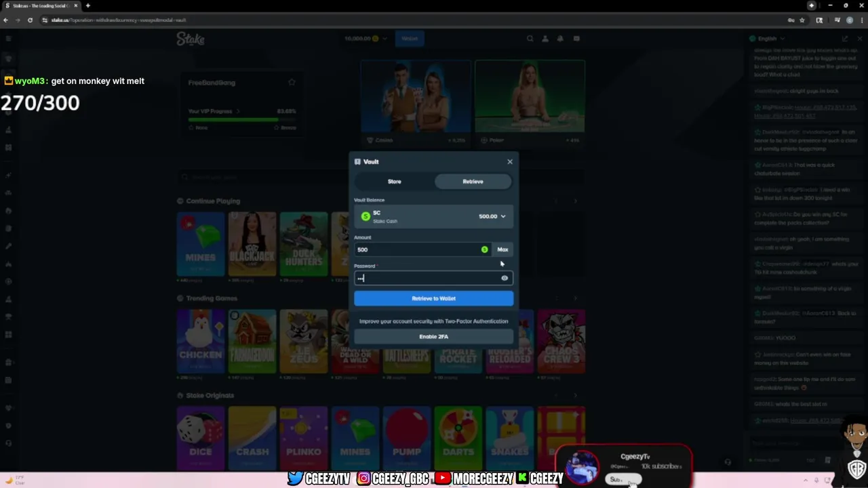Open the Le Zeus game tile

pos(304,341)
